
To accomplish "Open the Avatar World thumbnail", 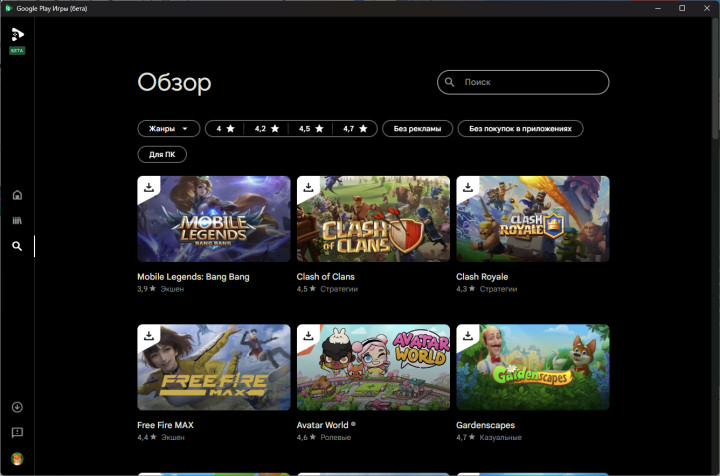I will point(373,367).
